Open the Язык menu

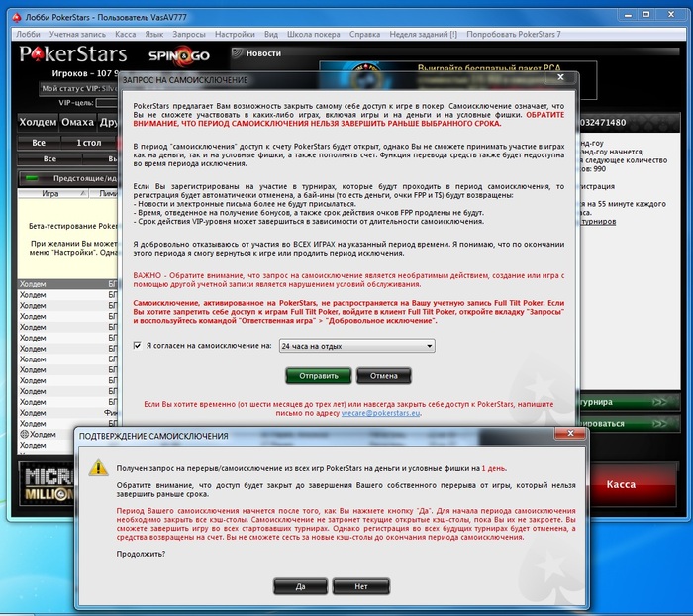153,34
